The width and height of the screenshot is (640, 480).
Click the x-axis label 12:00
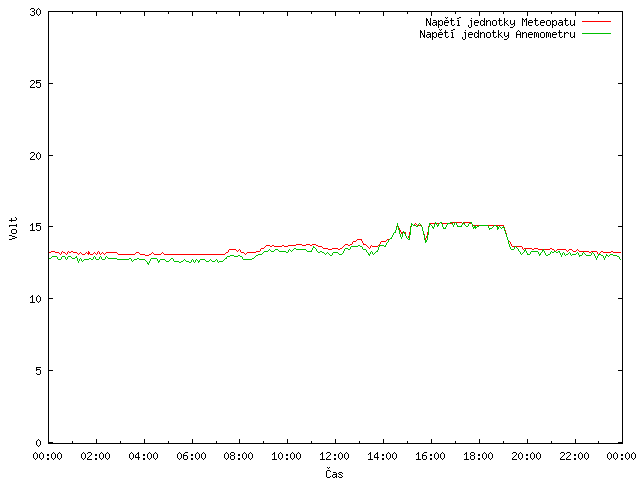coord(334,456)
